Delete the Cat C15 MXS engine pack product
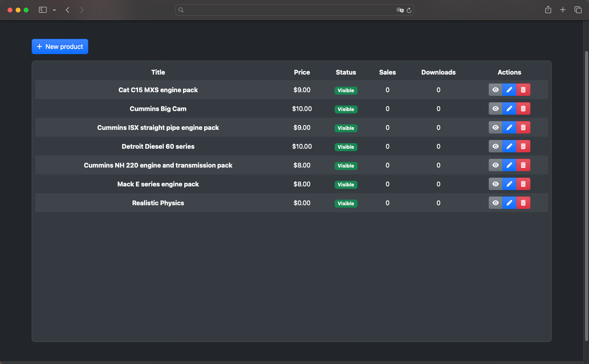This screenshot has height=364, width=589. coord(523,90)
